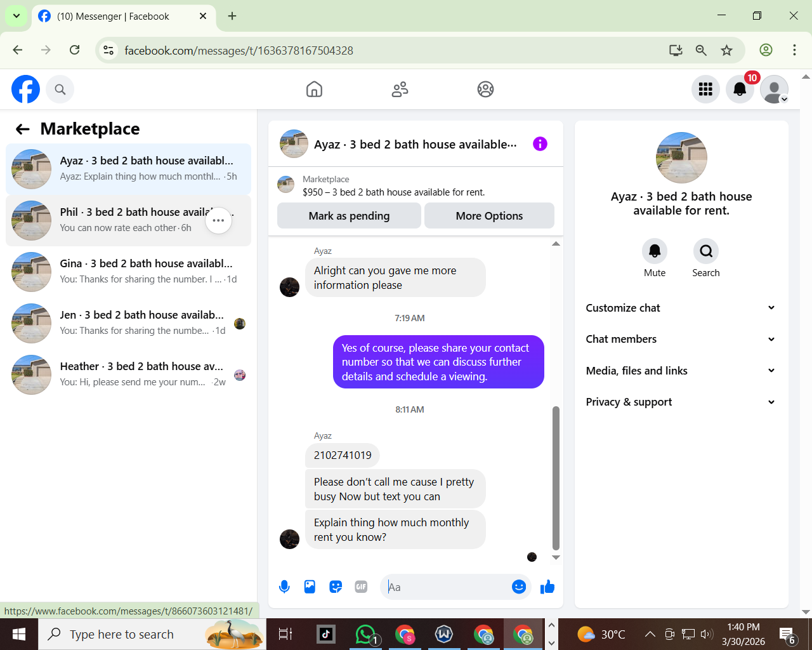Select the Messenger | Facebook tab
812x650 pixels.
[123, 17]
